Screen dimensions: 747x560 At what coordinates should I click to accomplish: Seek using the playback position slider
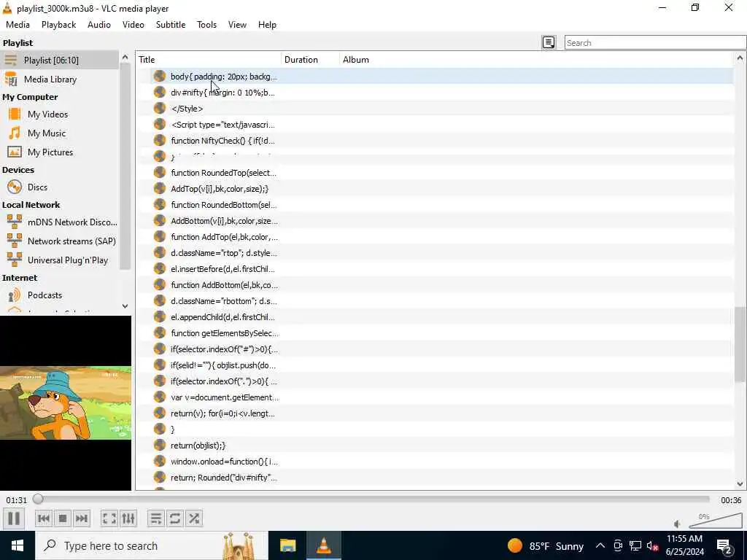(x=371, y=499)
